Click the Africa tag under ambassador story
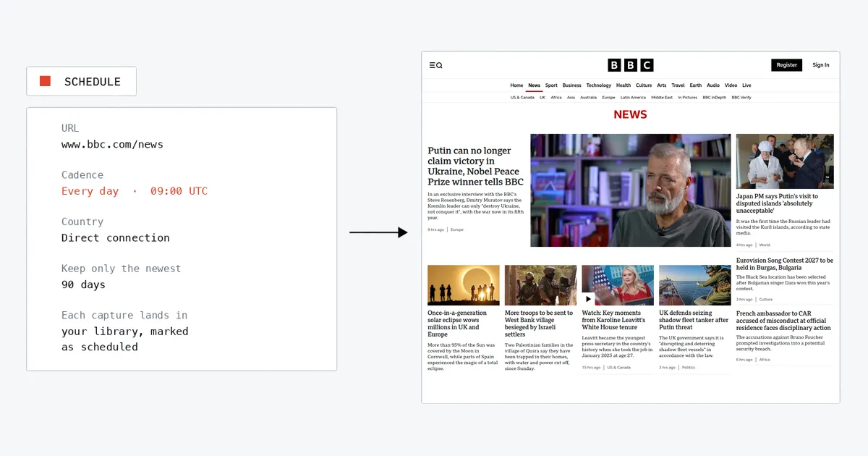The width and height of the screenshot is (868, 456). coord(765,359)
